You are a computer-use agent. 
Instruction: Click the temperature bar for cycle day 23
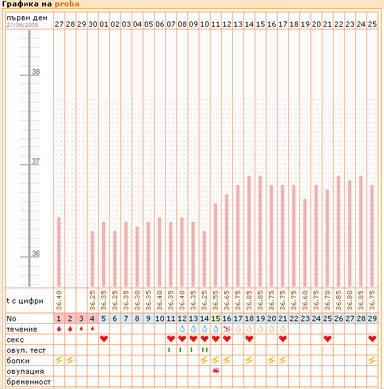coord(305,242)
